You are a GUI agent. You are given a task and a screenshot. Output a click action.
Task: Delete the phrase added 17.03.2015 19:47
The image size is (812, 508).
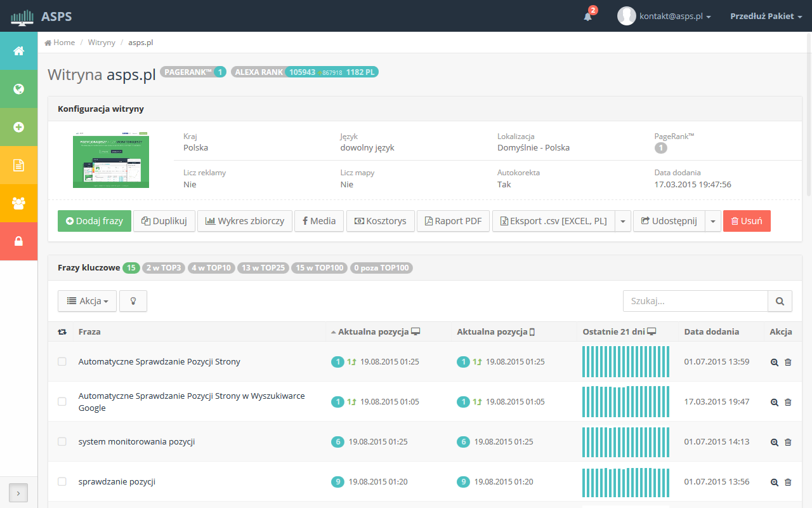pos(788,402)
